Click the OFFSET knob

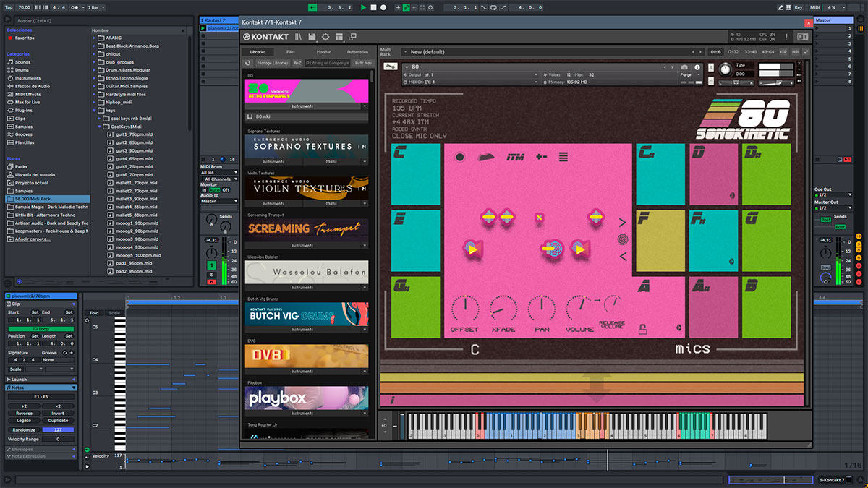click(465, 309)
